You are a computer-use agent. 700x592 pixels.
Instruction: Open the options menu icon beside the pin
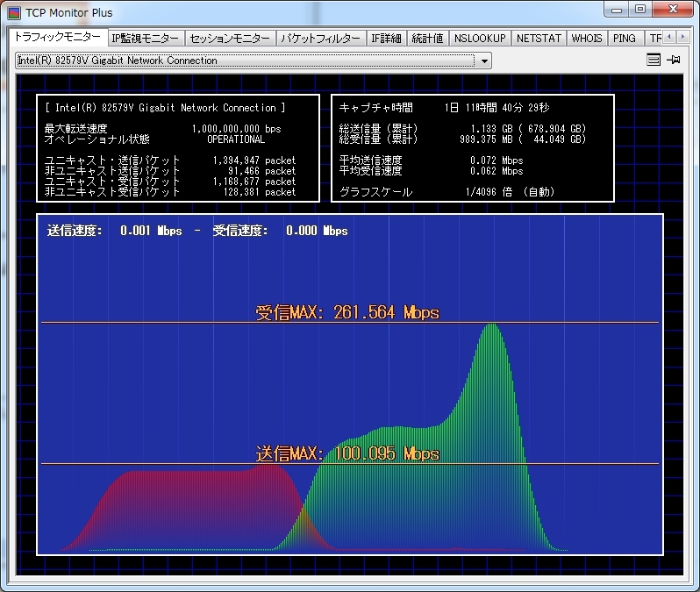pyautogui.click(x=653, y=60)
